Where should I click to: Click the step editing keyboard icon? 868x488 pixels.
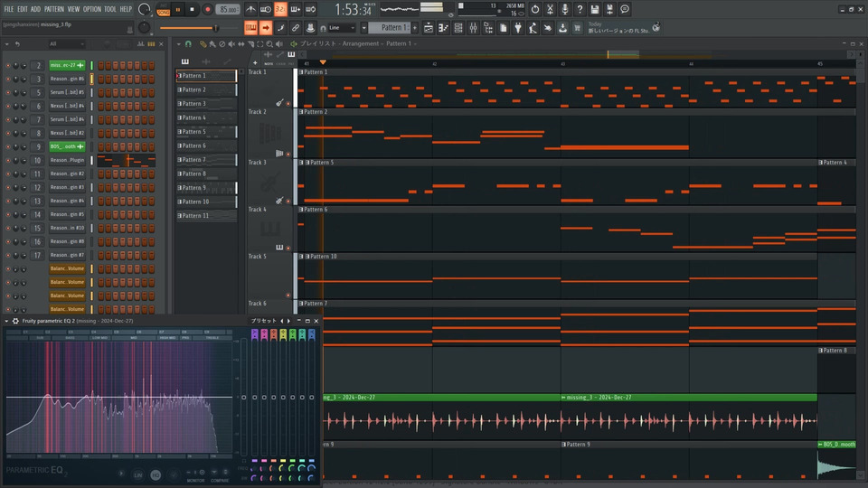(296, 9)
